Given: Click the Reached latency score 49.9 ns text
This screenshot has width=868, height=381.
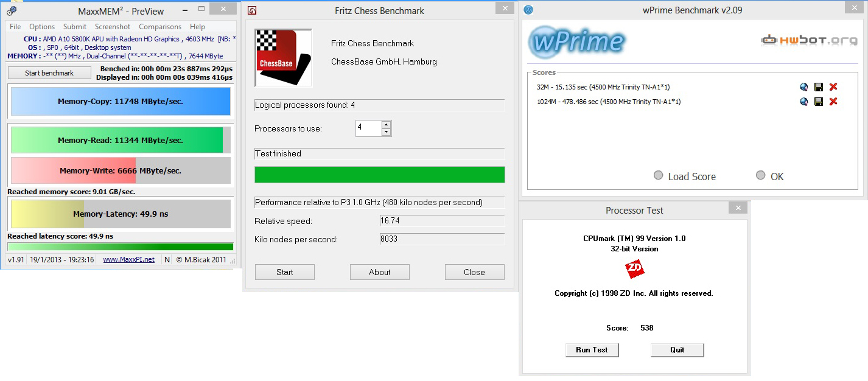Looking at the screenshot, I should 60,236.
